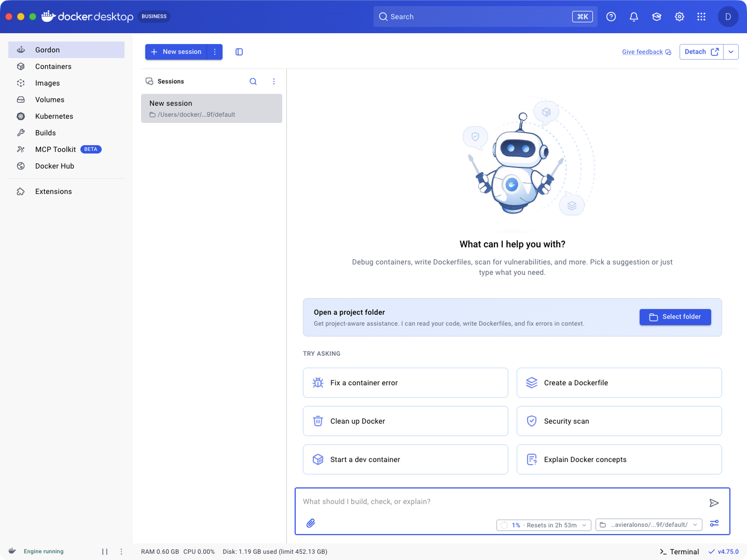Click the Sessions panel header label
This screenshot has width=747, height=560.
coord(171,81)
